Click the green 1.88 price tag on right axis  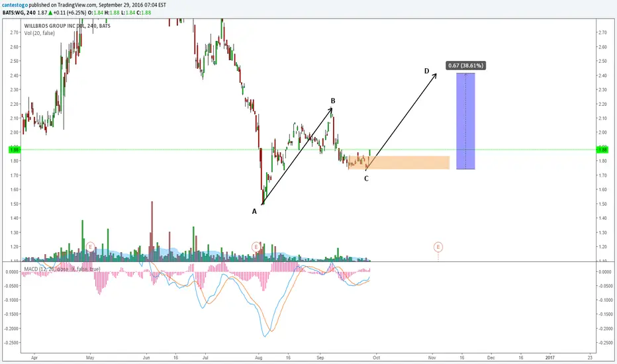[x=602, y=150]
